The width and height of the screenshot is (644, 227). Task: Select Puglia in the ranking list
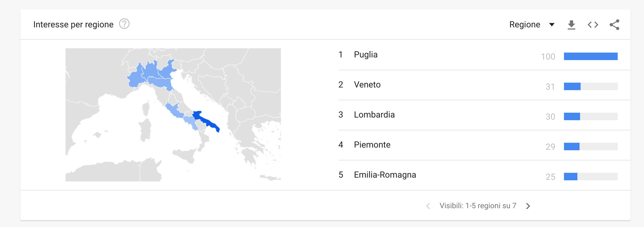pos(366,55)
